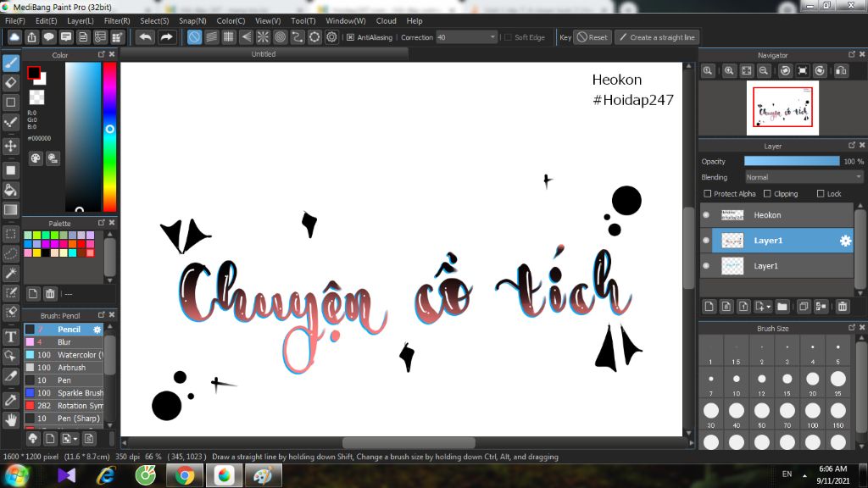This screenshot has height=488, width=868.
Task: Undock the Brush panel
Action: (x=102, y=314)
